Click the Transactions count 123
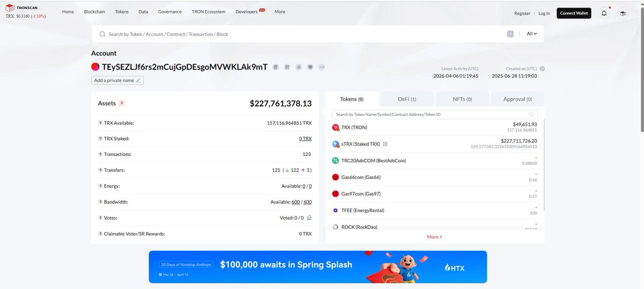This screenshot has height=289, width=644. (307, 154)
